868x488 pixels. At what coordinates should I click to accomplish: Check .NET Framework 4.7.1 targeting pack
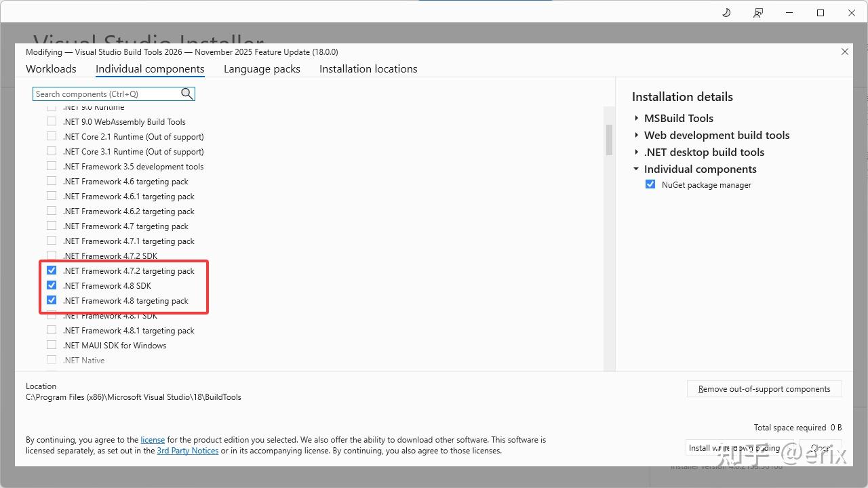point(52,241)
